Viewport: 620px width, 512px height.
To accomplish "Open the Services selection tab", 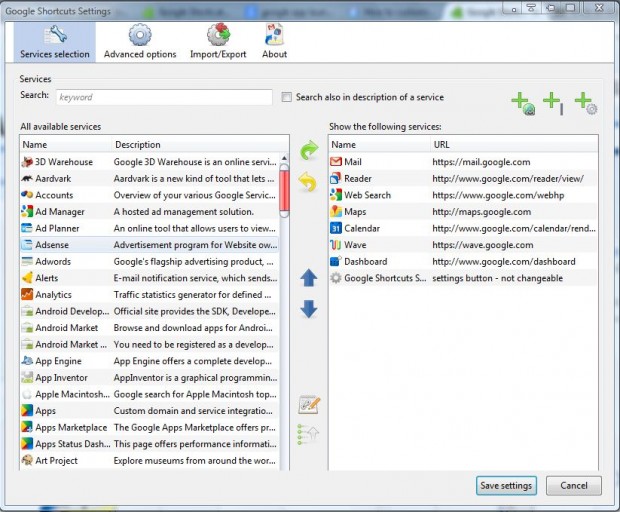I will [x=55, y=42].
